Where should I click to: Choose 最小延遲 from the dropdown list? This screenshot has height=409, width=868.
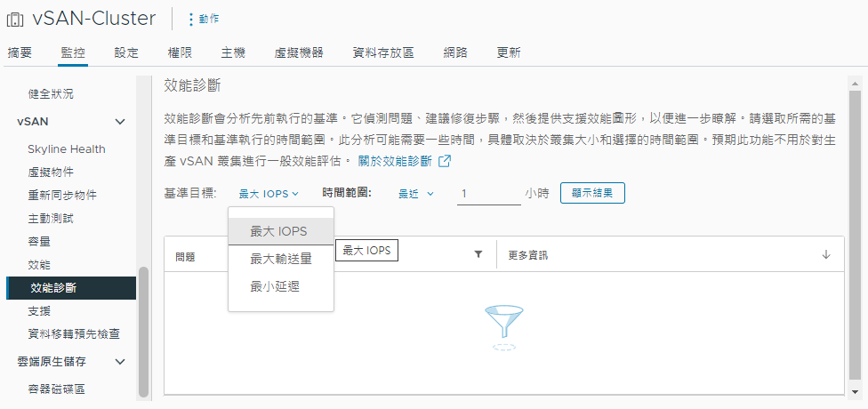[x=281, y=286]
